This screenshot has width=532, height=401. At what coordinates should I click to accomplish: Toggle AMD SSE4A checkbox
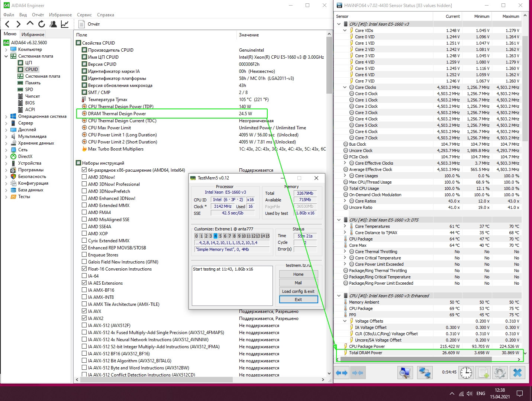pyautogui.click(x=84, y=227)
